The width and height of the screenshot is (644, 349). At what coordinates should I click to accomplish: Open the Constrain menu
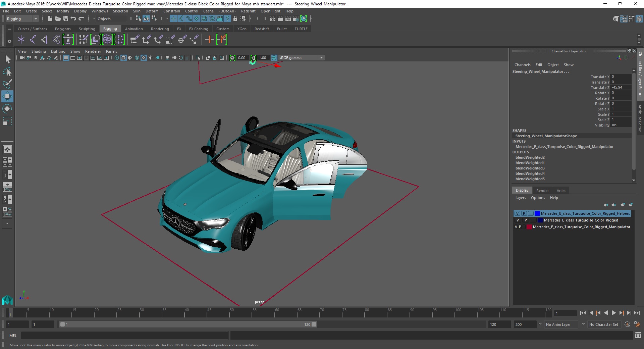[171, 11]
